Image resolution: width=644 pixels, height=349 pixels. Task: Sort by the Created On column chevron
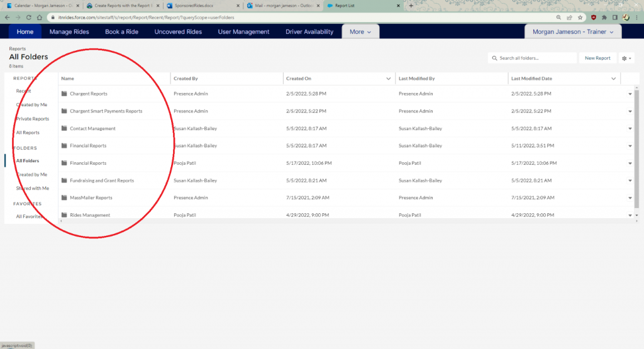(389, 79)
